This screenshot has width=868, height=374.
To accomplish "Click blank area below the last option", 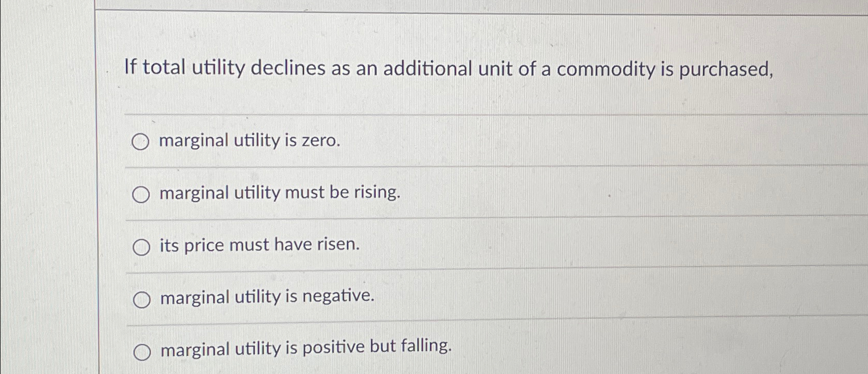I will [x=464, y=370].
